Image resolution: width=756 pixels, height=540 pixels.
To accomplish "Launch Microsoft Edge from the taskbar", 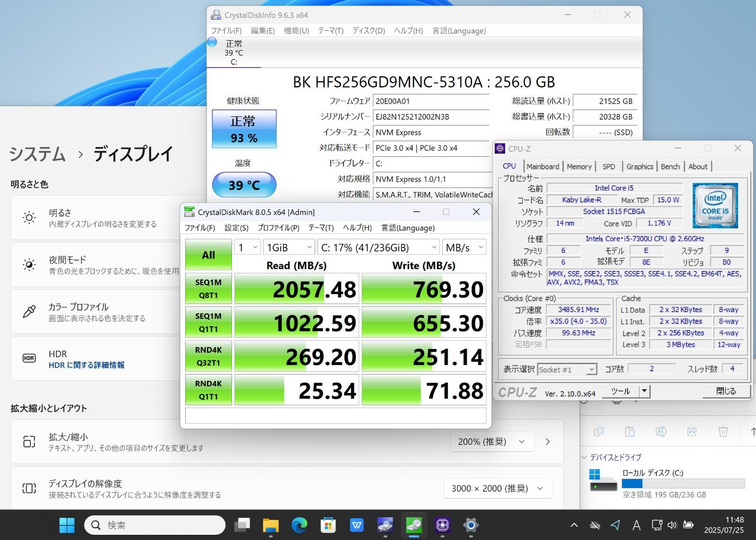I will (299, 525).
